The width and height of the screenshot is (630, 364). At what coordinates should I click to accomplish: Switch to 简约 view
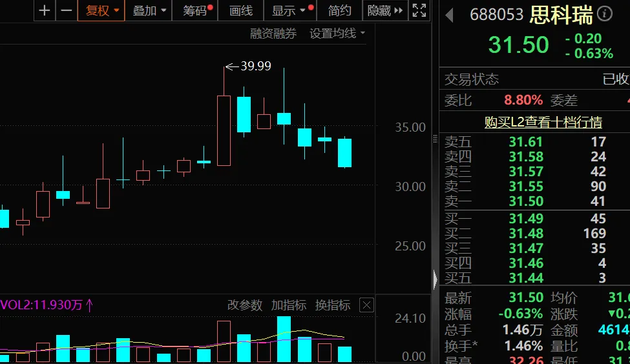[339, 11]
